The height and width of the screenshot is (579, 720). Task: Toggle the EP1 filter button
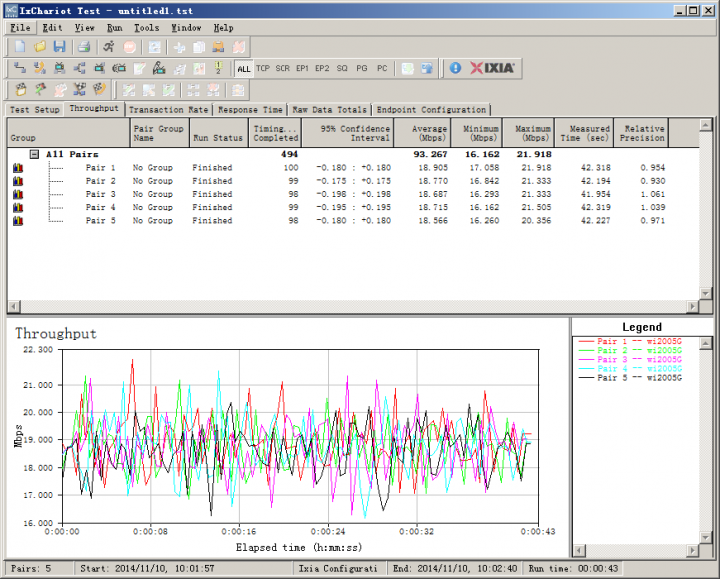pyautogui.click(x=302, y=68)
